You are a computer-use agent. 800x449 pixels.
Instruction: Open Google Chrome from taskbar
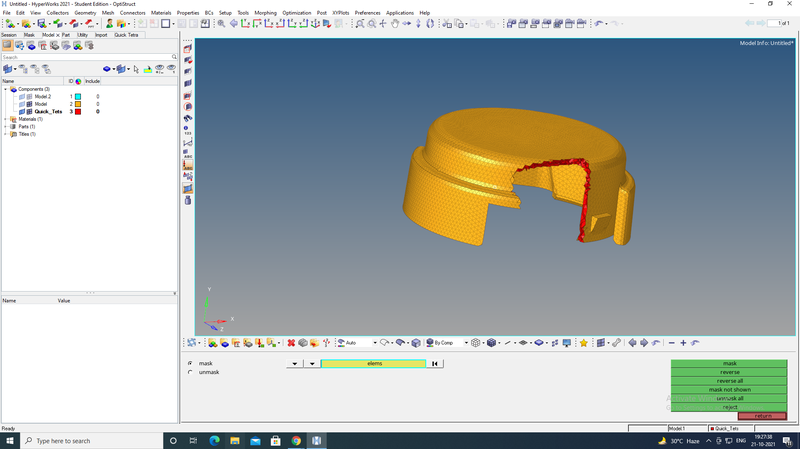[296, 441]
